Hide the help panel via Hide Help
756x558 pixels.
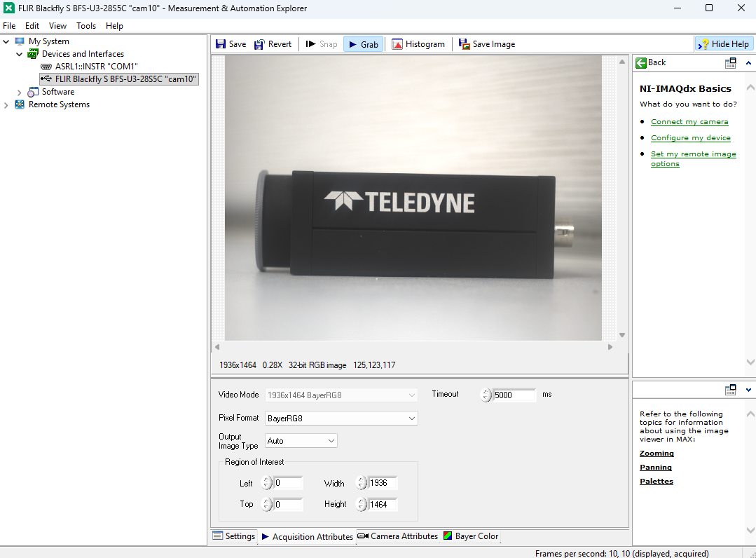[723, 44]
